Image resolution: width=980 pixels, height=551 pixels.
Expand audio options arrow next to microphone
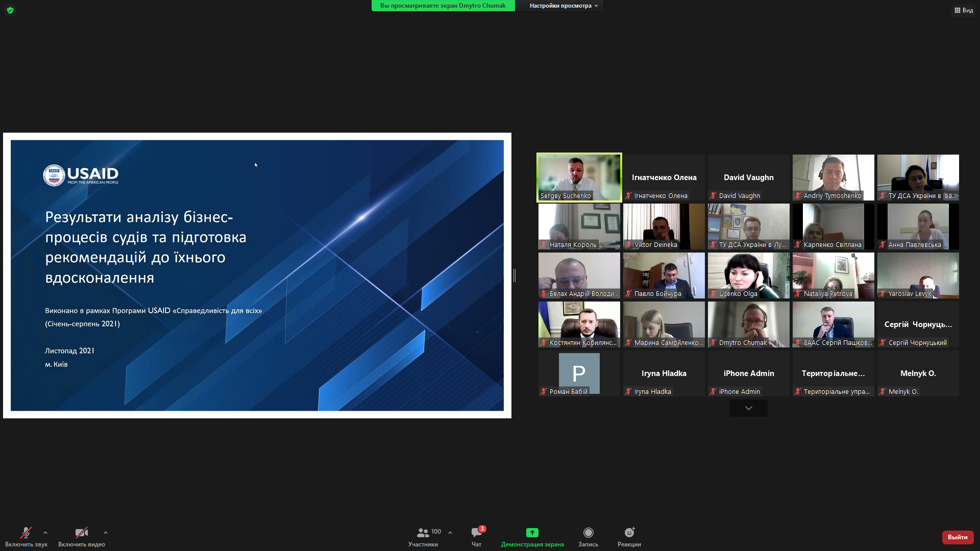(x=45, y=533)
